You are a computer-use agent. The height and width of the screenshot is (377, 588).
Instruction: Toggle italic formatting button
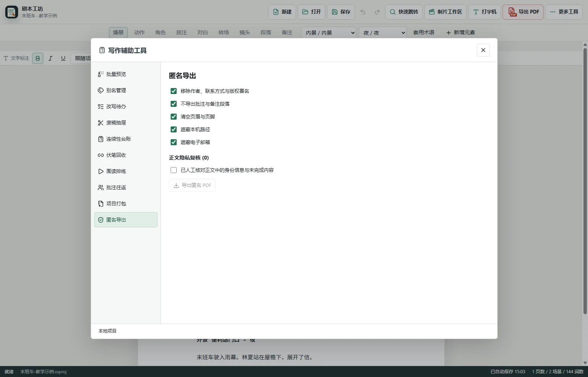50,58
